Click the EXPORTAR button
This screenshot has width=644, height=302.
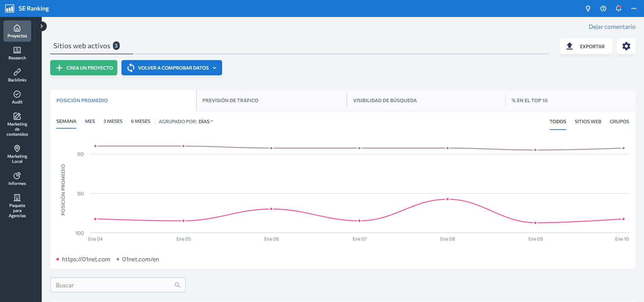pyautogui.click(x=586, y=46)
